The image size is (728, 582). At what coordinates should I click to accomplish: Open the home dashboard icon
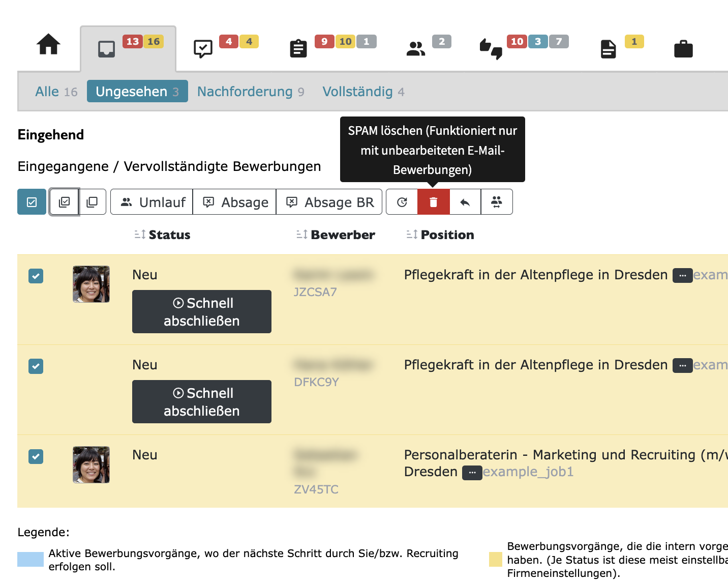pyautogui.click(x=48, y=46)
